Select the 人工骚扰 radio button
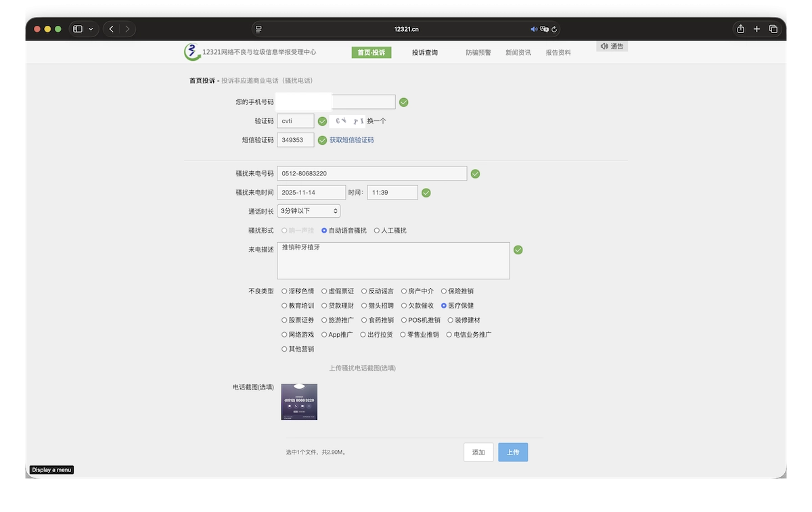 tap(377, 231)
